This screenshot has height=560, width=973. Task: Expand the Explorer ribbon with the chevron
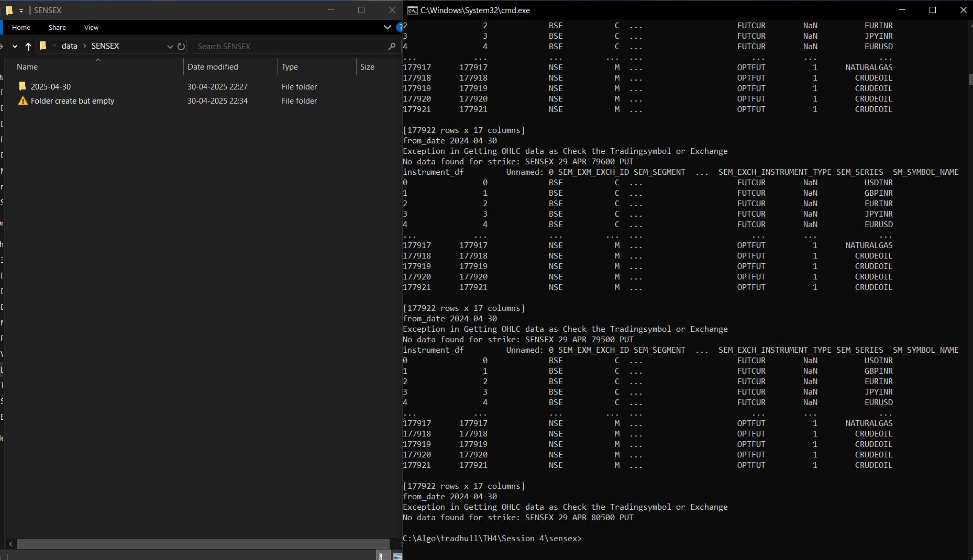point(387,27)
